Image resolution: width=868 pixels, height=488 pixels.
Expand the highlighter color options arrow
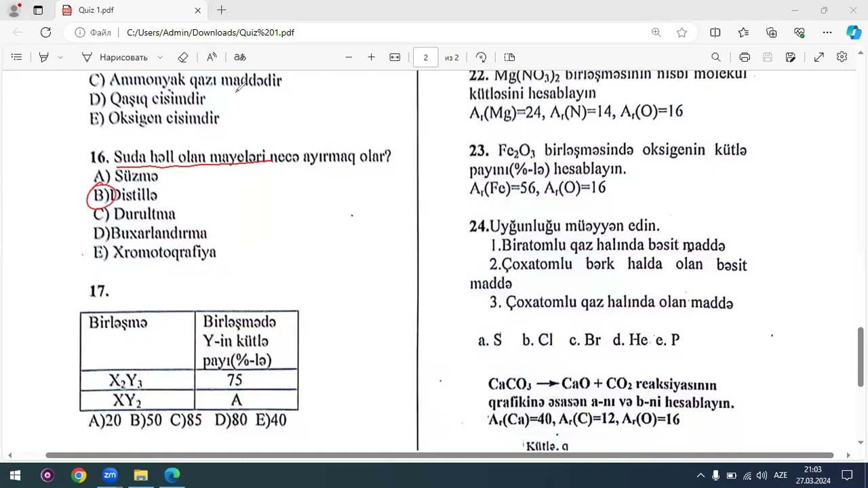pos(60,58)
